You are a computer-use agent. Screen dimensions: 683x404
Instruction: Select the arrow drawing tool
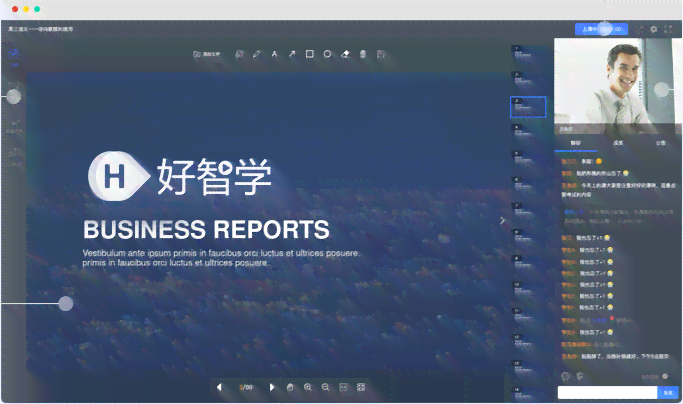tap(292, 54)
